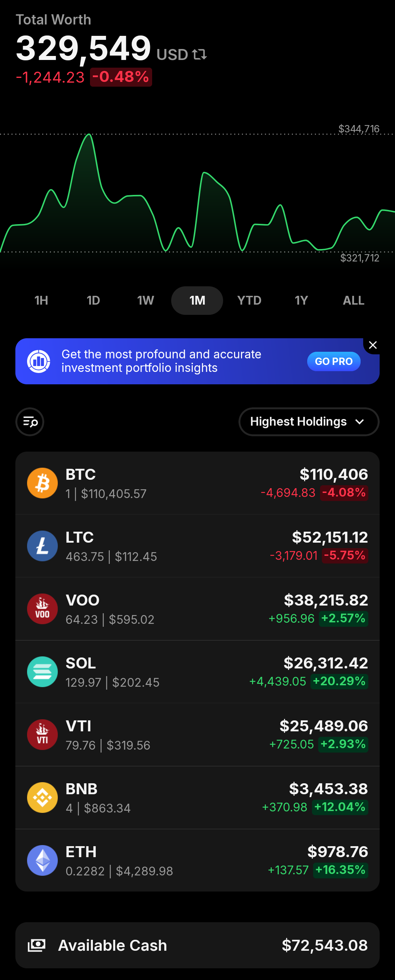Select the YTD time range
This screenshot has height=980, width=395.
click(249, 300)
